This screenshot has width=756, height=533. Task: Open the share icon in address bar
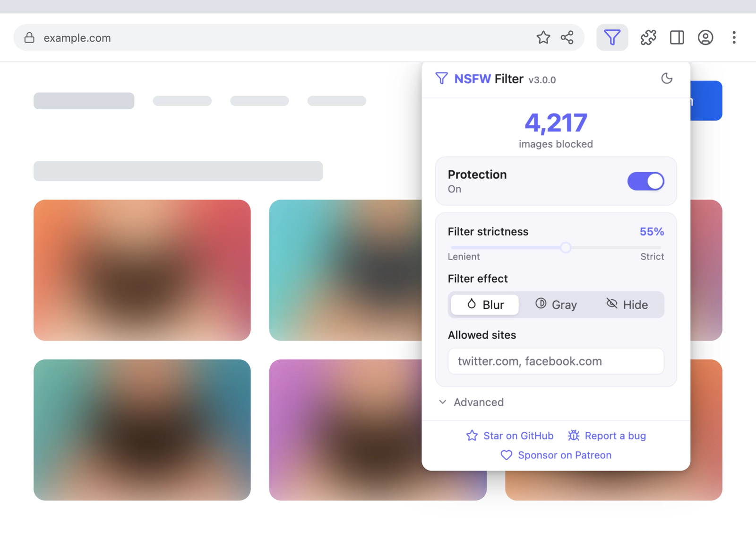click(567, 37)
